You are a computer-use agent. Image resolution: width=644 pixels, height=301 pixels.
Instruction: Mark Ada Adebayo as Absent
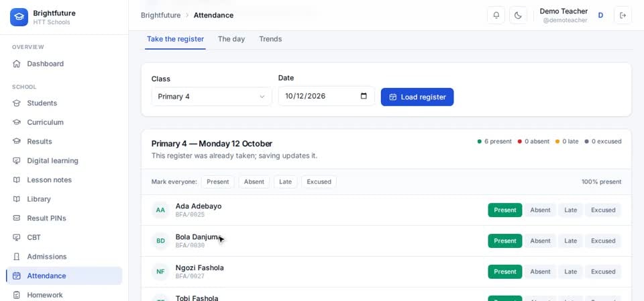point(540,210)
